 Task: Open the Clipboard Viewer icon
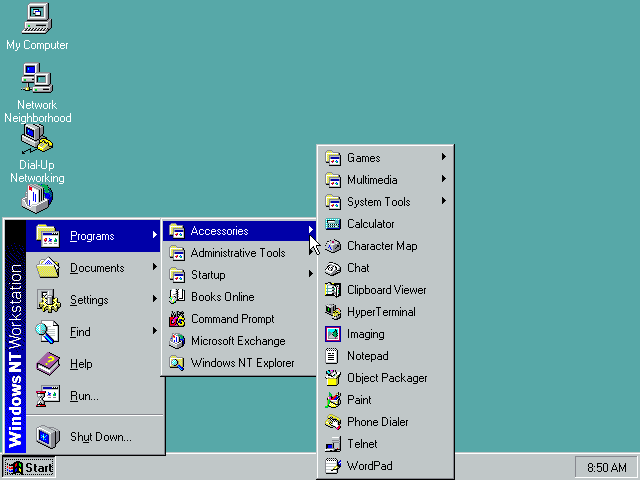click(333, 290)
